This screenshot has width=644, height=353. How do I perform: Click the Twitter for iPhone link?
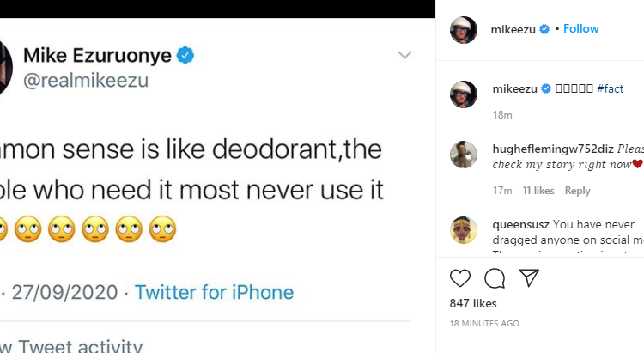click(214, 292)
